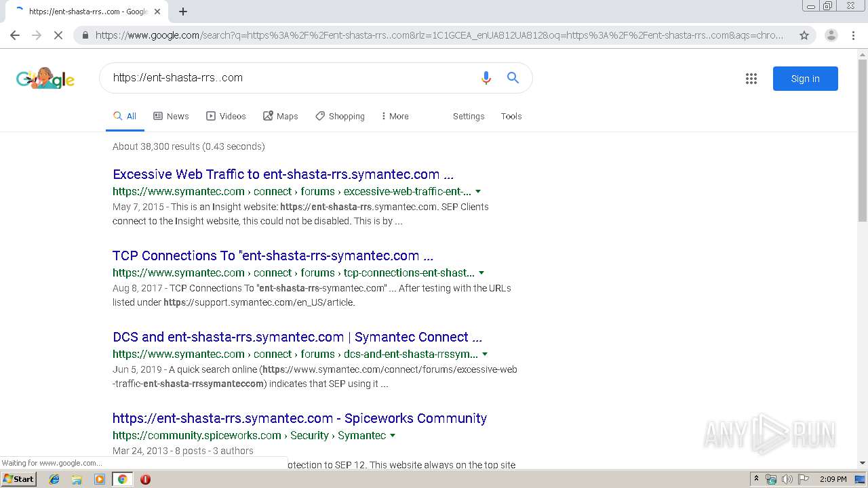Image resolution: width=868 pixels, height=488 pixels.
Task: Click the page vertical scrollbar thumb
Action: point(863,139)
